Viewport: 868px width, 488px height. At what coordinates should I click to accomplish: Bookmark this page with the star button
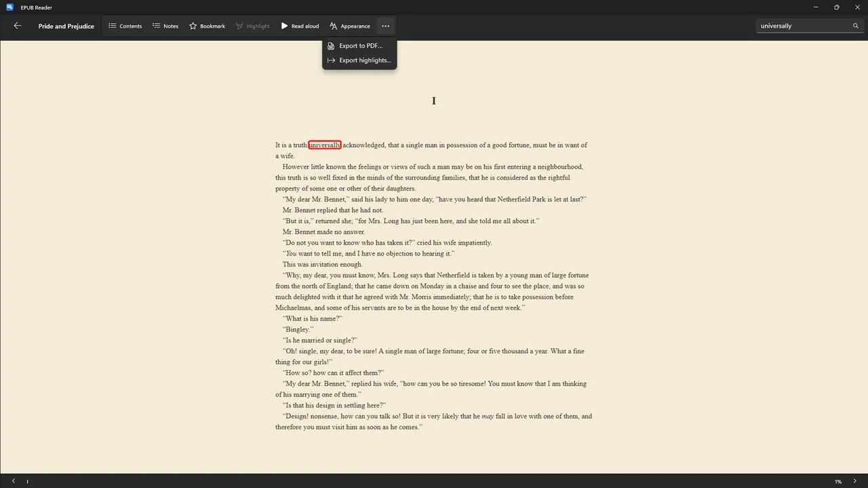[207, 26]
